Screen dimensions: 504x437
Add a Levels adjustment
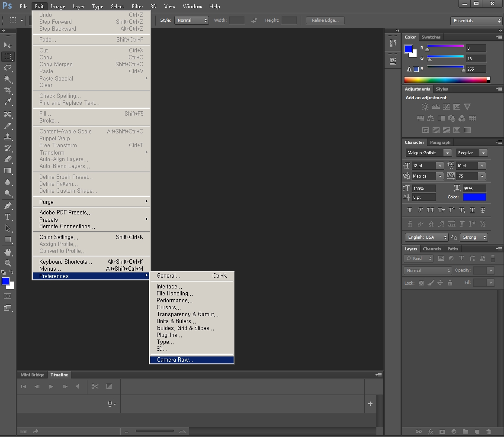coord(436,107)
